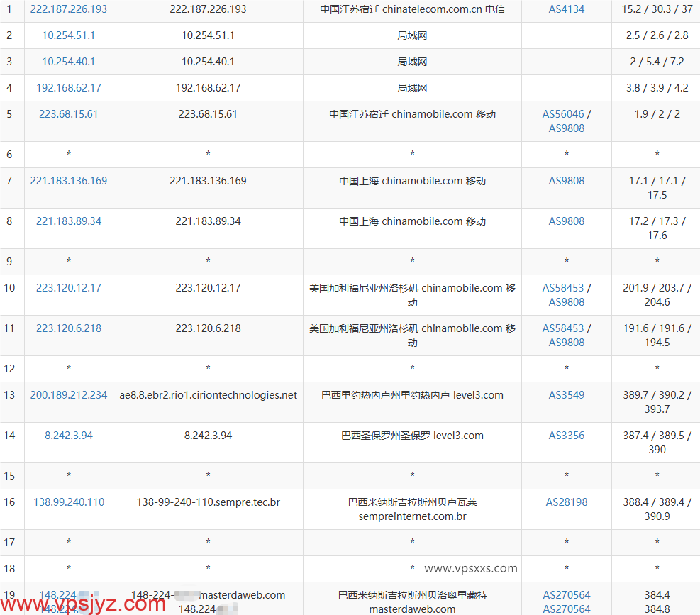Visit the blue 138.99.240.110 IP link
Screen dimensions: 700x615
click(x=69, y=502)
